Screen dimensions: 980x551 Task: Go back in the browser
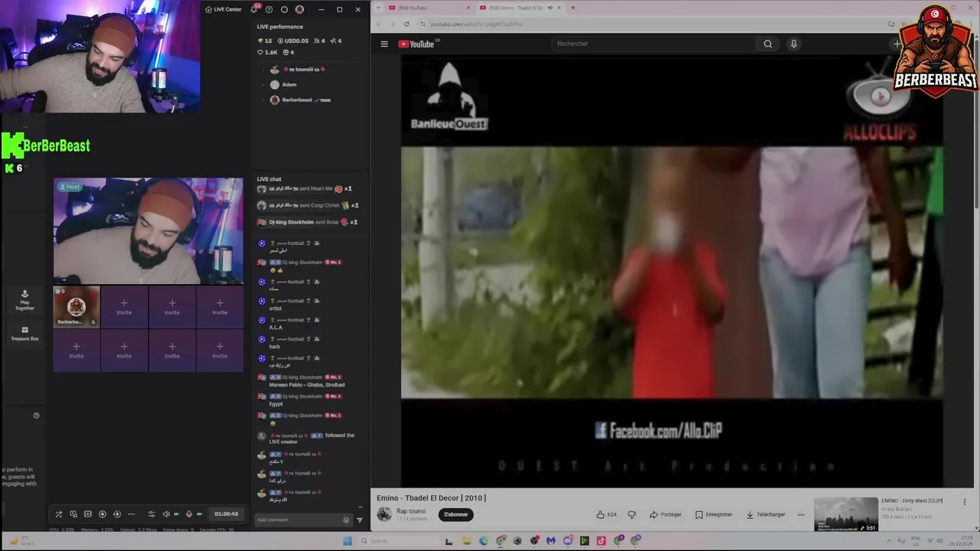point(379,24)
